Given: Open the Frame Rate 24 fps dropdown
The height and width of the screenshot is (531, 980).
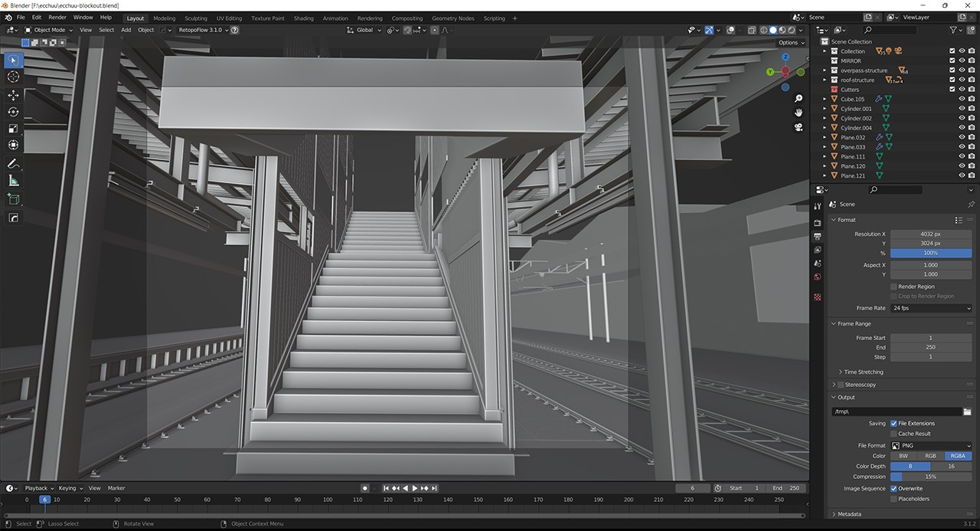Looking at the screenshot, I should [931, 308].
